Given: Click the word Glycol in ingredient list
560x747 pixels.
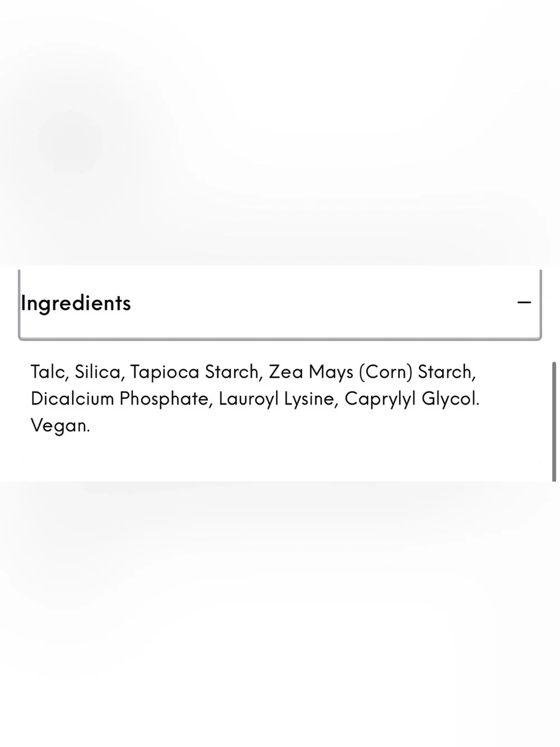Looking at the screenshot, I should [450, 398].
